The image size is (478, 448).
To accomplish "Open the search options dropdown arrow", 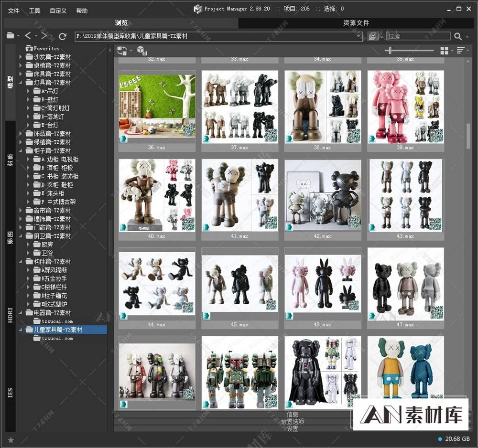I will (x=467, y=37).
